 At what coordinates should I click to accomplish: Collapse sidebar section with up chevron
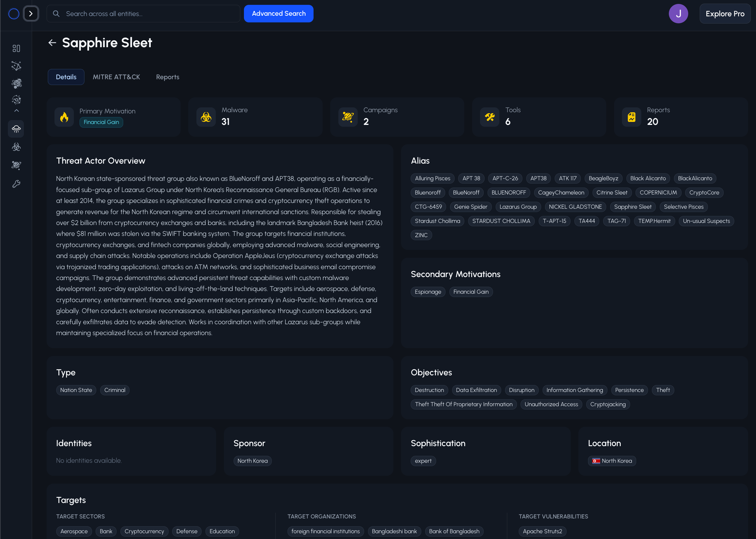point(16,110)
